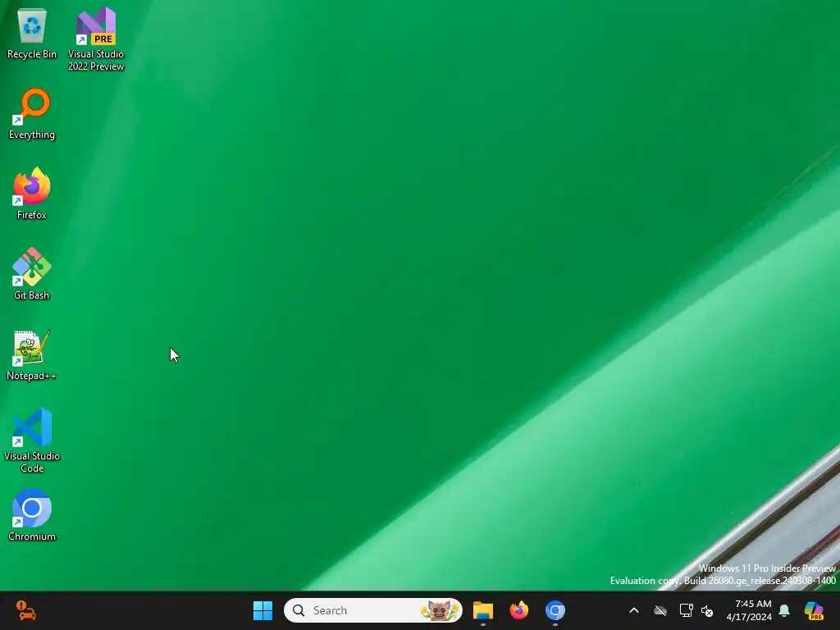
Task: Select the Git Bash desktop shortcut
Action: pyautogui.click(x=32, y=274)
